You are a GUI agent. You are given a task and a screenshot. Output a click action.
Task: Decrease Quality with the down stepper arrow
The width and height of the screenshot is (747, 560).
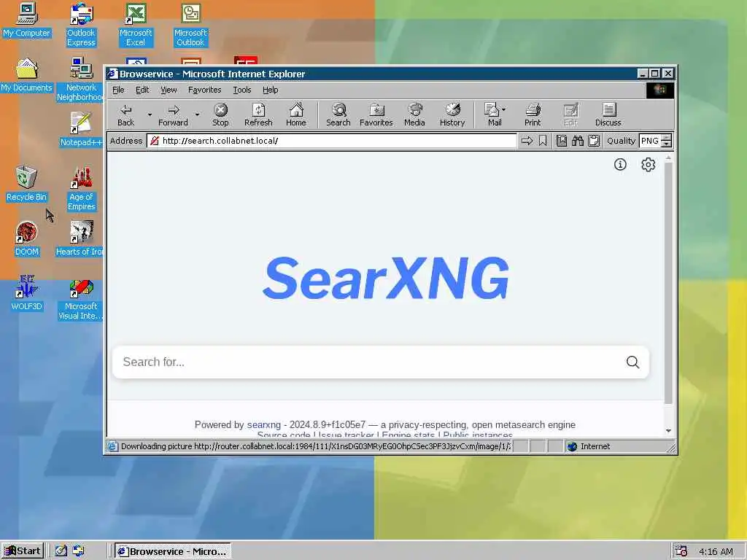[667, 144]
